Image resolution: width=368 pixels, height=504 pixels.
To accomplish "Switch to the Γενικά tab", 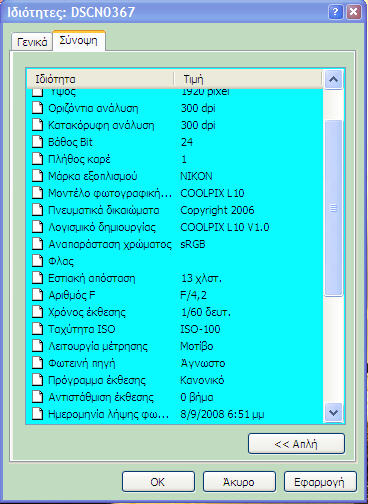I will click(32, 42).
